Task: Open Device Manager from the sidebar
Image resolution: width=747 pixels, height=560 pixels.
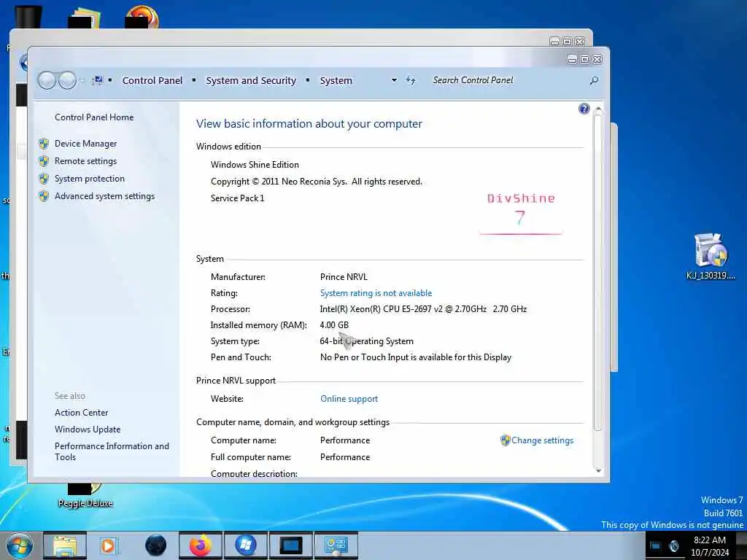Action: coord(85,144)
